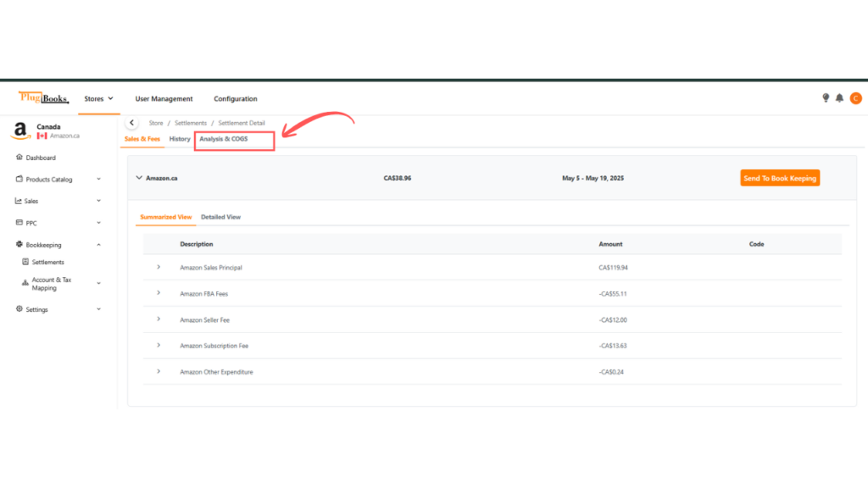Click the Bookkeeping icon
868x488 pixels.
click(19, 244)
